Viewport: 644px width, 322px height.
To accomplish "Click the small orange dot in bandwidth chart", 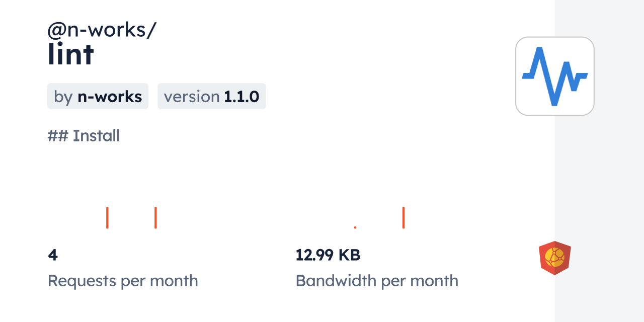I will 355,227.
